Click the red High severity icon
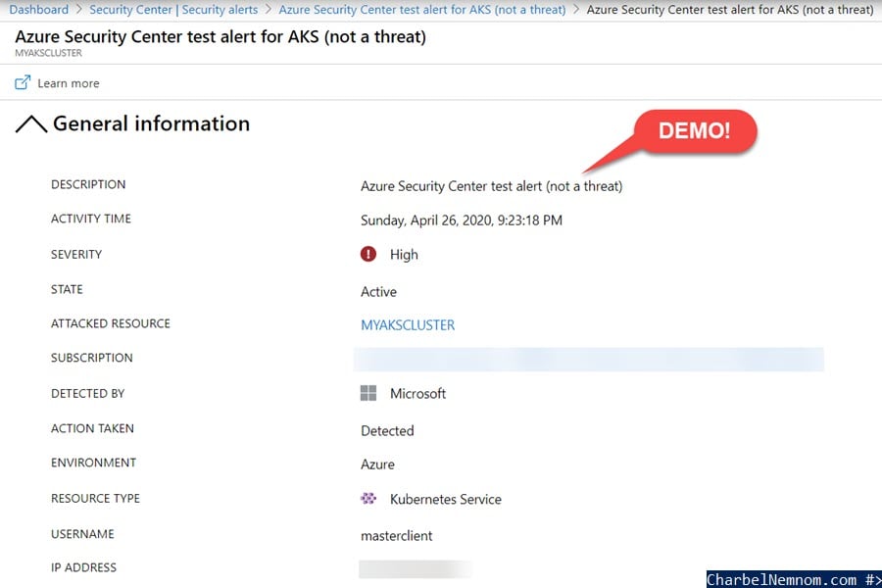The image size is (882, 588). click(x=368, y=255)
